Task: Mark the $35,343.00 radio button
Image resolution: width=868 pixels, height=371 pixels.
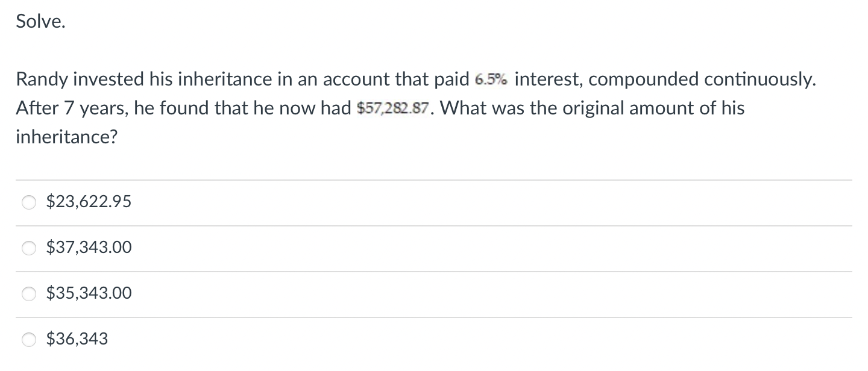Action: coord(30,294)
